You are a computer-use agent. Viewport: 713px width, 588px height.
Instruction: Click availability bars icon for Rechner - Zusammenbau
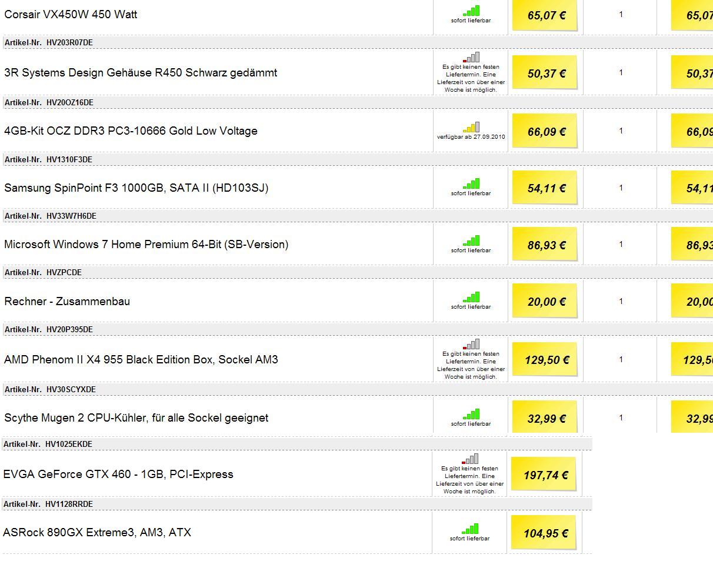[471, 297]
